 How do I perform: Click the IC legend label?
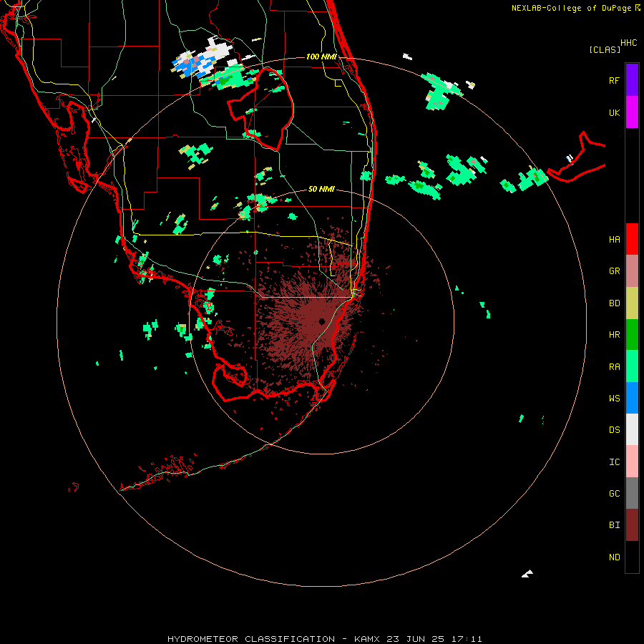click(614, 462)
